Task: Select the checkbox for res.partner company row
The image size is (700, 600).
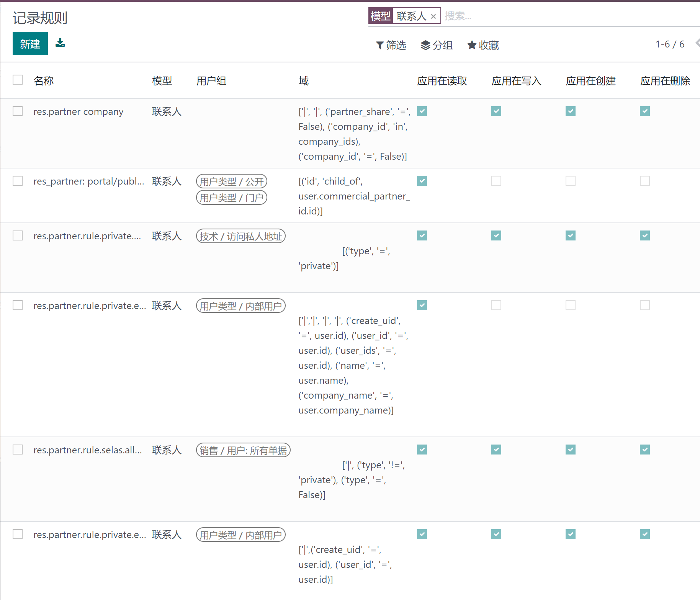Action: [x=18, y=111]
